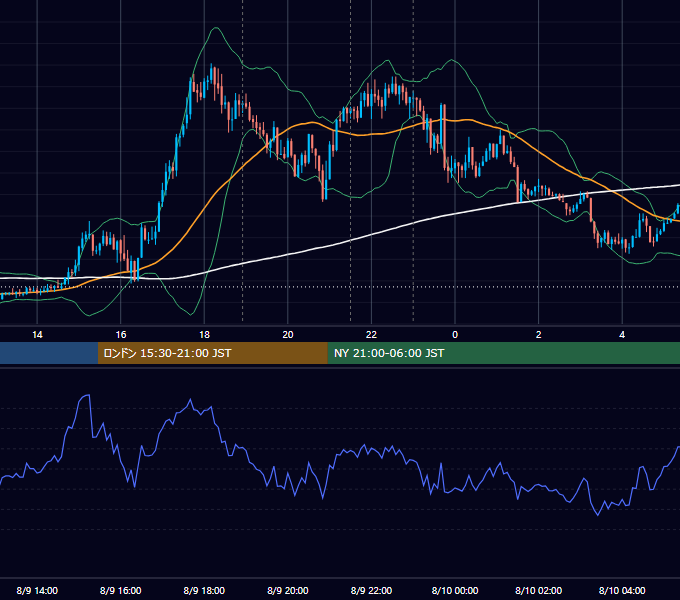Click time axis label 20
The image size is (680, 600).
(x=288, y=335)
